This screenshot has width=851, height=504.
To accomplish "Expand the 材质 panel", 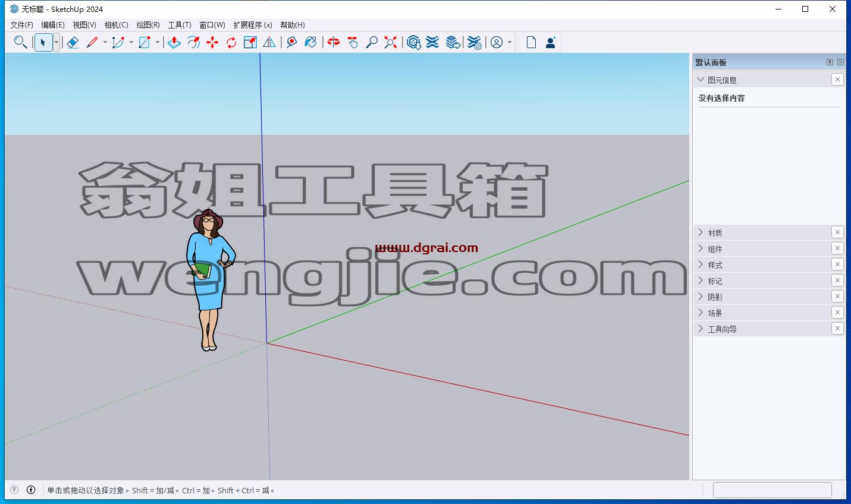I will [701, 232].
